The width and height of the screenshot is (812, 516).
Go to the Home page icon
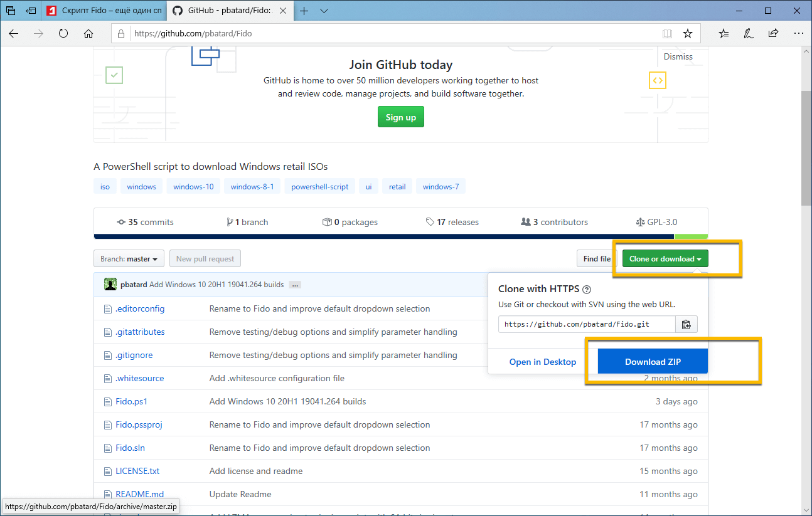tap(88, 33)
